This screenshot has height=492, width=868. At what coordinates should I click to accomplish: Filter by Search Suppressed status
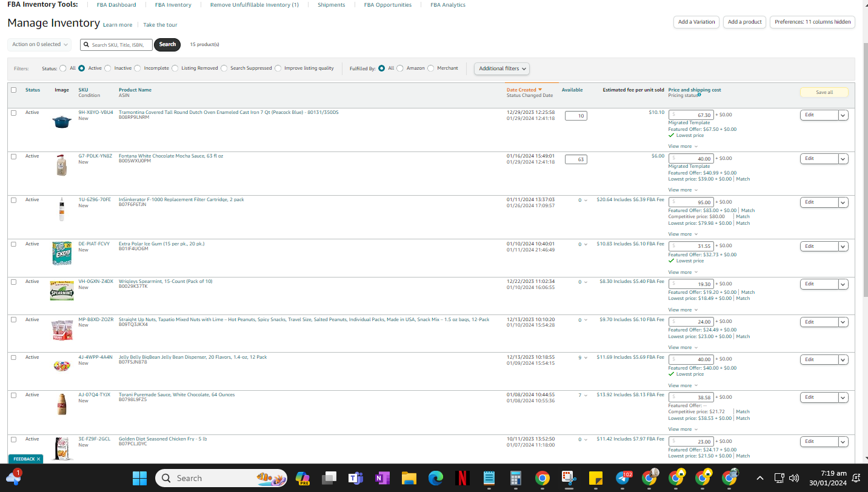pos(224,68)
